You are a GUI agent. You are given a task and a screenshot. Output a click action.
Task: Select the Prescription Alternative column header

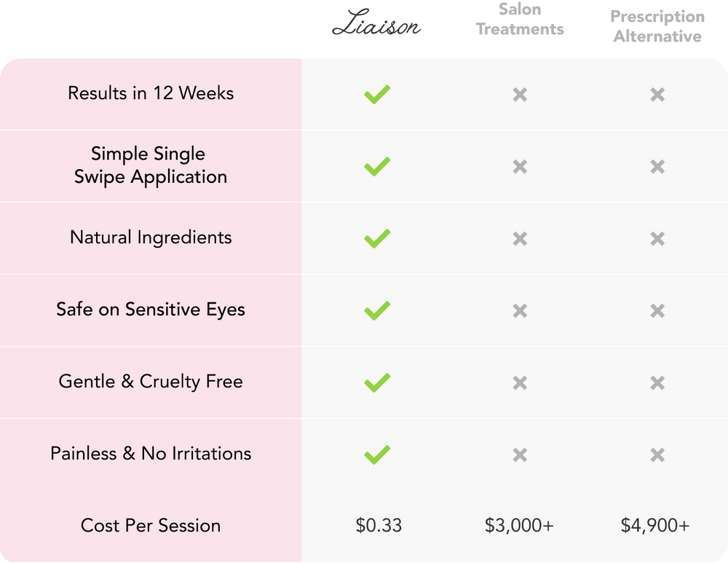click(x=657, y=26)
